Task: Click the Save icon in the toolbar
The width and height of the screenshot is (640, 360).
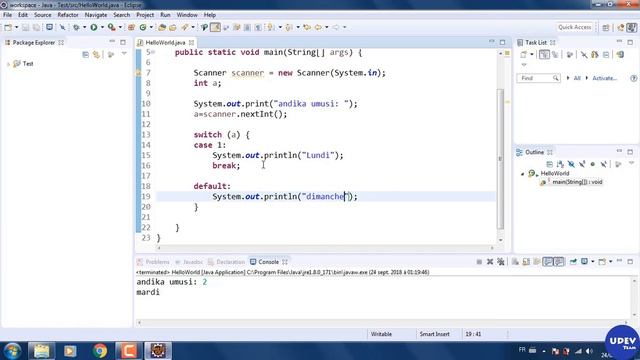Action: pyautogui.click(x=25, y=27)
